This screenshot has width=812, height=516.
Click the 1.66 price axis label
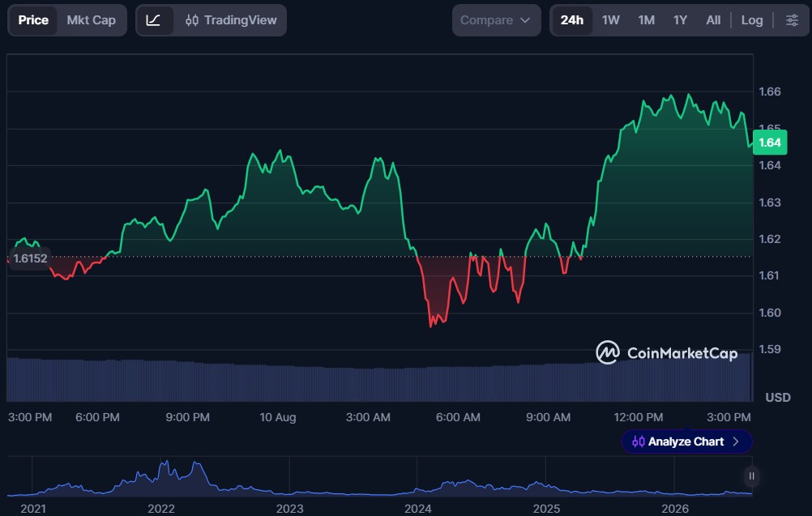770,92
